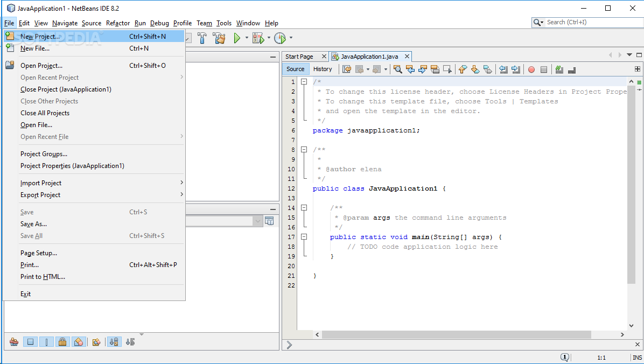The height and width of the screenshot is (364, 644).
Task: Toggle Highlight Search in editor toolbar
Action: tap(435, 69)
